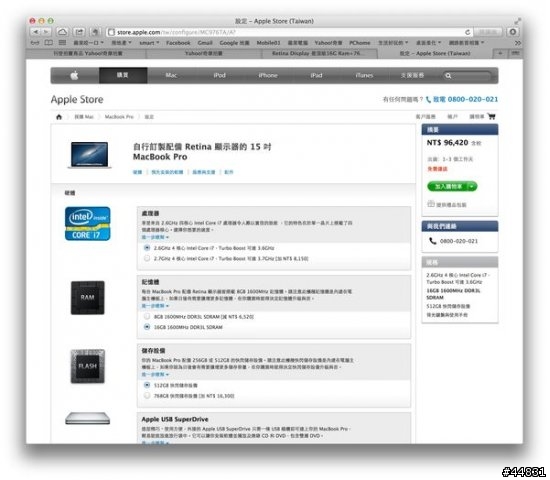
Task: Switch to the second Yahoo! browser tab
Action: 204,53
